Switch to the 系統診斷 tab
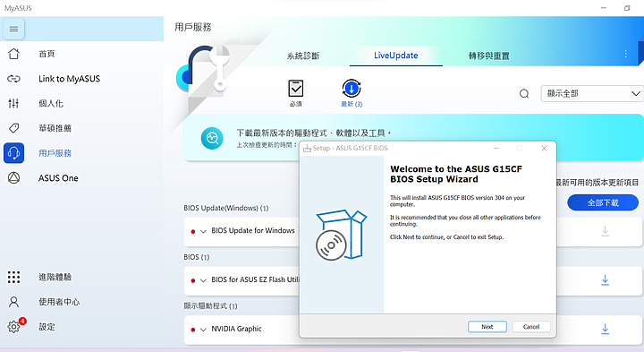 303,56
